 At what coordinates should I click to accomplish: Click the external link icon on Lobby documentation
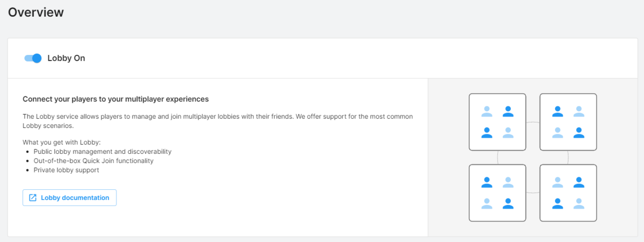click(33, 198)
